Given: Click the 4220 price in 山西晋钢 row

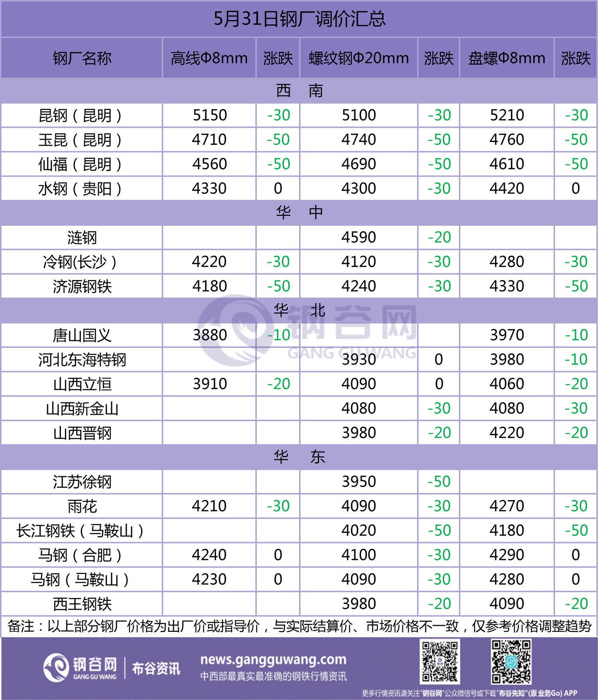Looking at the screenshot, I should (507, 433).
